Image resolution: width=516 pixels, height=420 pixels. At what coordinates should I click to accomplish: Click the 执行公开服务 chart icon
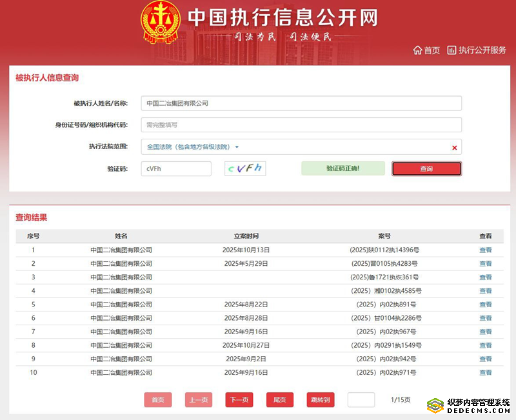451,50
